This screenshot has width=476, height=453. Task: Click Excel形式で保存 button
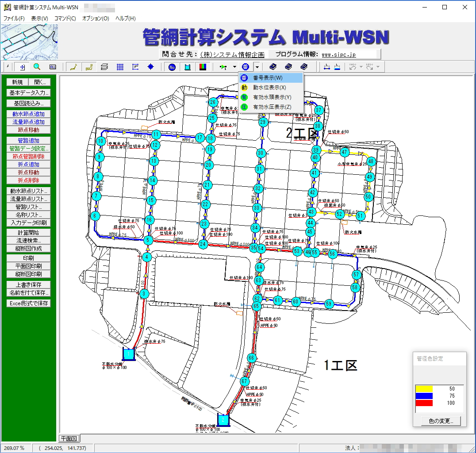pos(29,303)
